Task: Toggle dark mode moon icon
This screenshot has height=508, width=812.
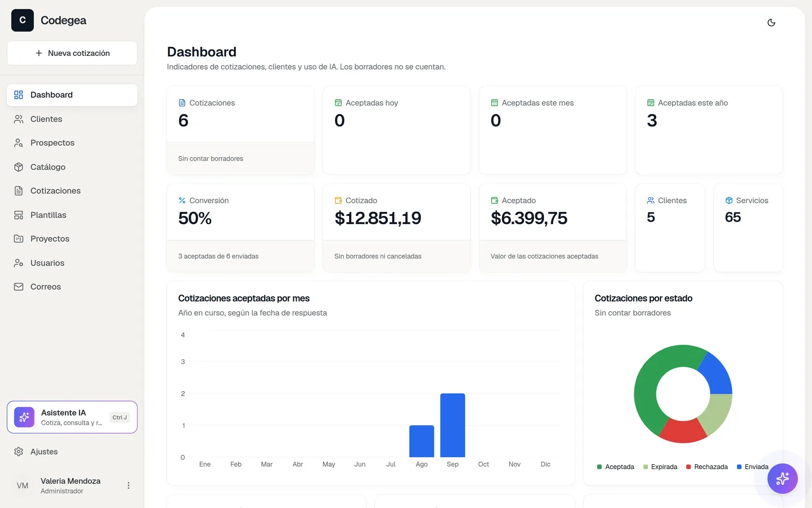Action: tap(771, 22)
